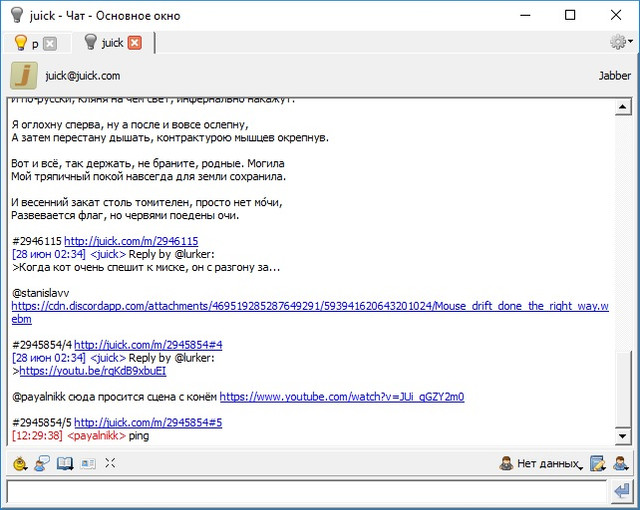Click the user menu icon at the right end of the bottom toolbar
Image resolution: width=640 pixels, height=510 pixels.
pos(621,464)
